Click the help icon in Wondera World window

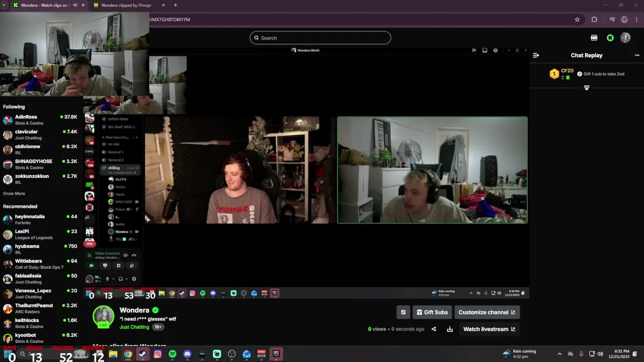(x=496, y=50)
